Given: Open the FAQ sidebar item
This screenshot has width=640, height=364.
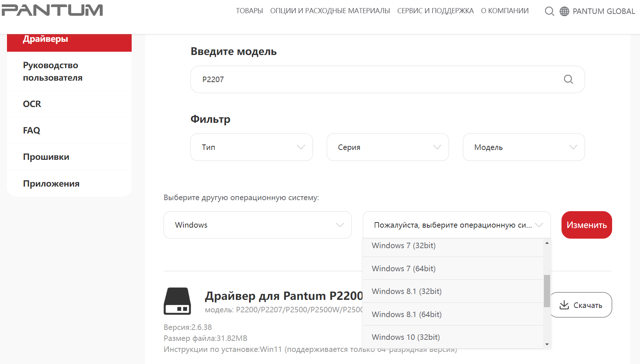Looking at the screenshot, I should tap(69, 130).
